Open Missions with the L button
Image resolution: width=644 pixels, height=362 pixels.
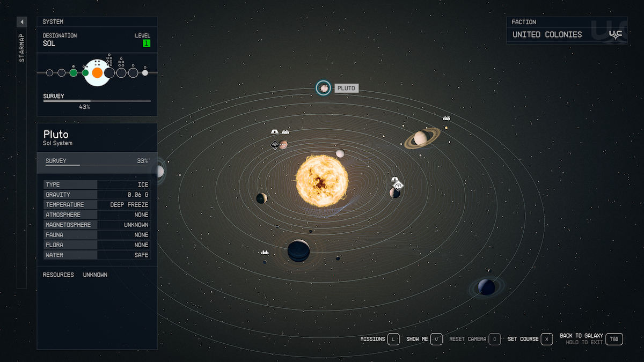(393, 339)
